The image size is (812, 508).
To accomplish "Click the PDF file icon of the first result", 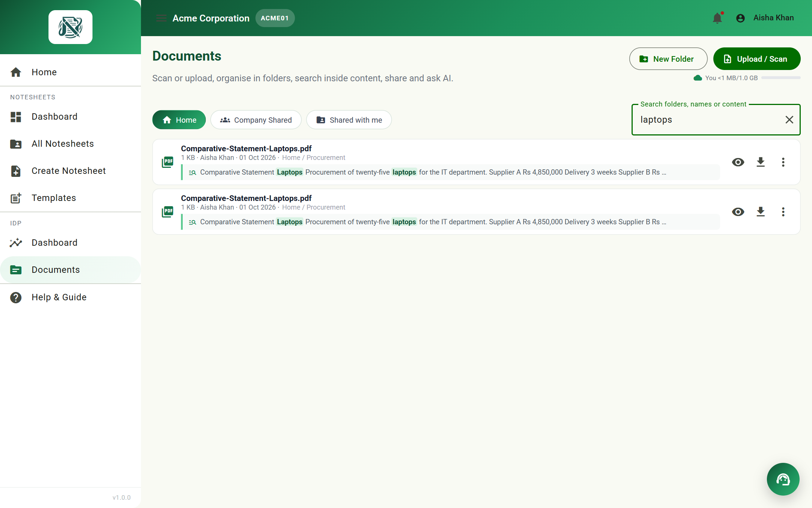I will point(167,162).
